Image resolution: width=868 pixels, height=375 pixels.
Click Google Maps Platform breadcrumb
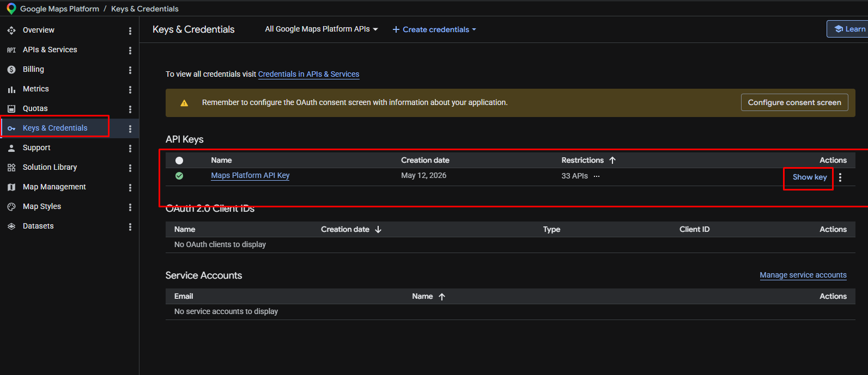click(x=59, y=9)
